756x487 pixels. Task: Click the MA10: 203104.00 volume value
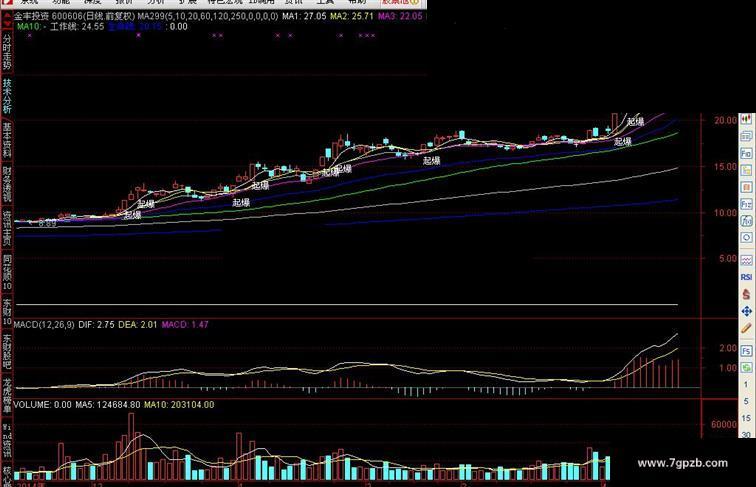179,405
